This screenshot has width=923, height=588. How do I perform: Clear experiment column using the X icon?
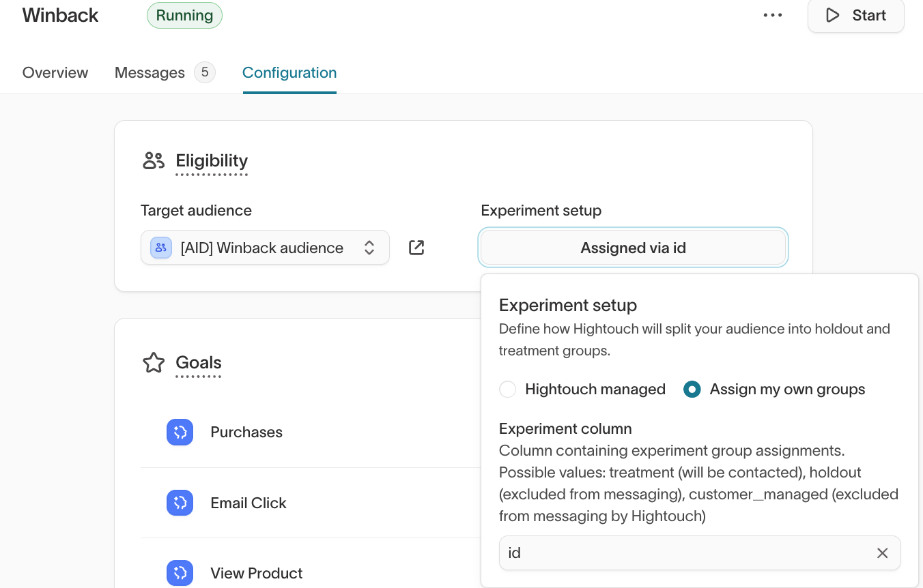tap(882, 553)
